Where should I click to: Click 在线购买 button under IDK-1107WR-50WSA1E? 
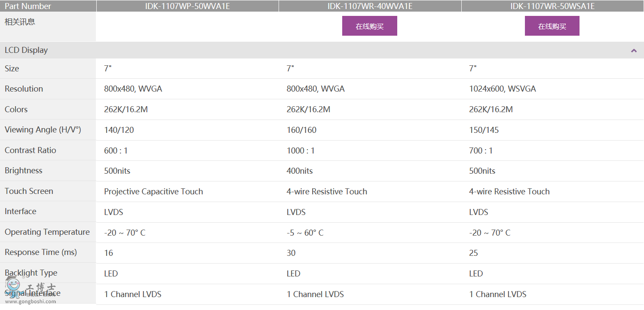(x=552, y=26)
